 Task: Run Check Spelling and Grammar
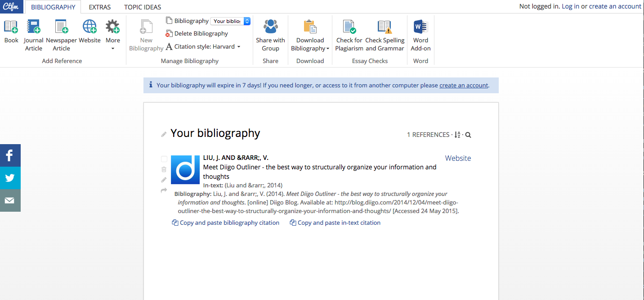tap(385, 36)
